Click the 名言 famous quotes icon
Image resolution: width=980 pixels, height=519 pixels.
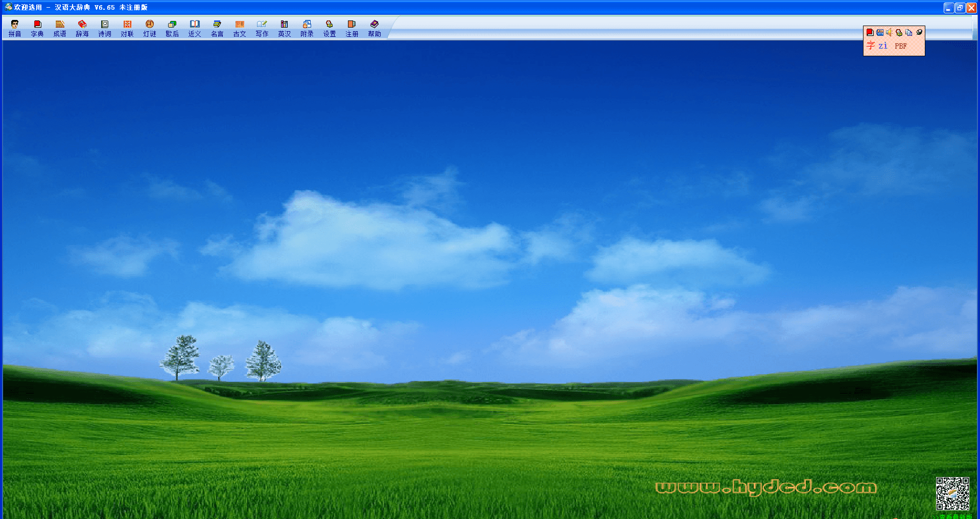pos(217,28)
